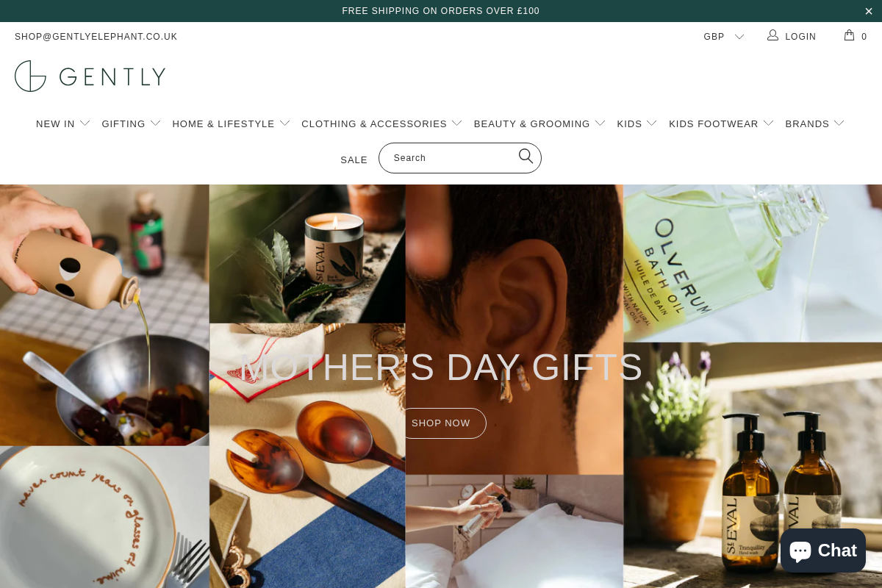Viewport: 882px width, 588px height.
Task: Expand the Gifting menu
Action: (x=132, y=124)
